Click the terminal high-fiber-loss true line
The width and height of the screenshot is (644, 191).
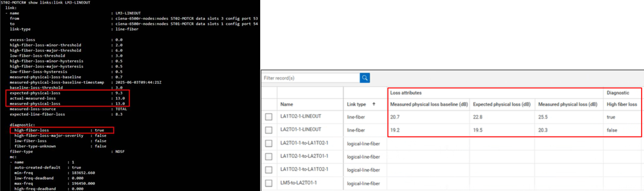(x=59, y=130)
